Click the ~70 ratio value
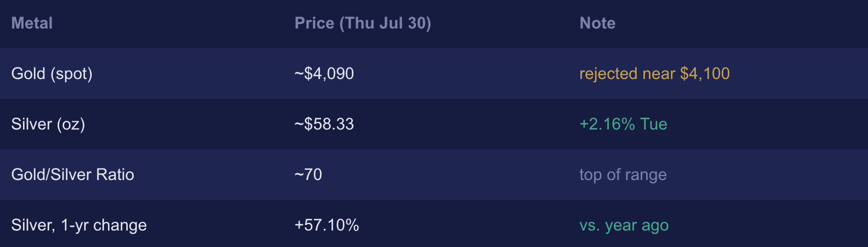Image resolution: width=868 pixels, height=247 pixels. coord(308,175)
